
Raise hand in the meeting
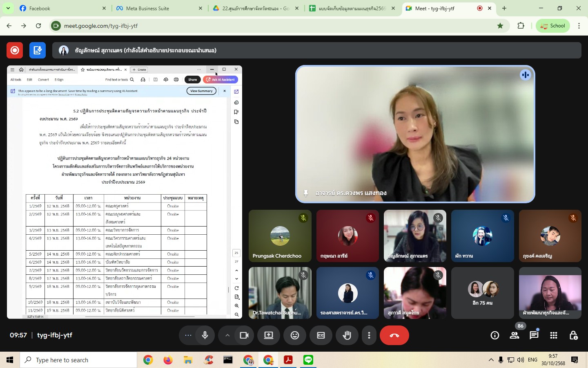(347, 335)
